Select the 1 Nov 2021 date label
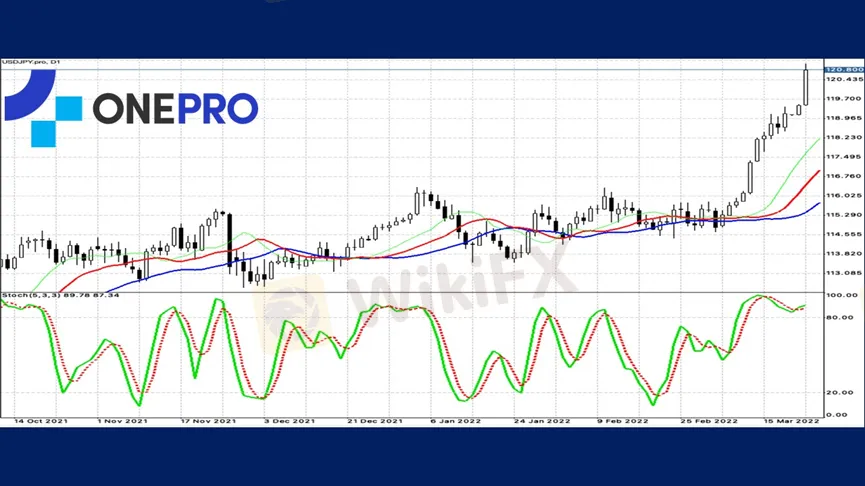Viewport: 865px width, 486px height. (122, 421)
